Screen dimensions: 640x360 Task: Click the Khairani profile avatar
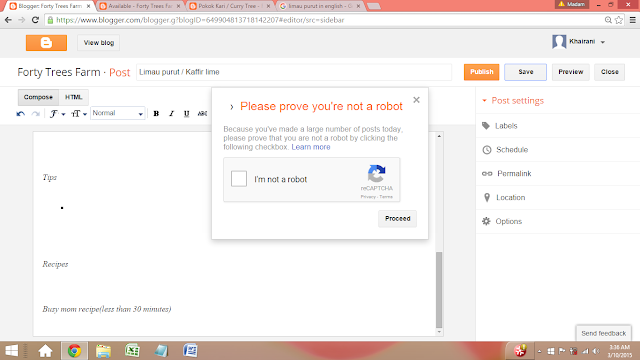point(559,42)
